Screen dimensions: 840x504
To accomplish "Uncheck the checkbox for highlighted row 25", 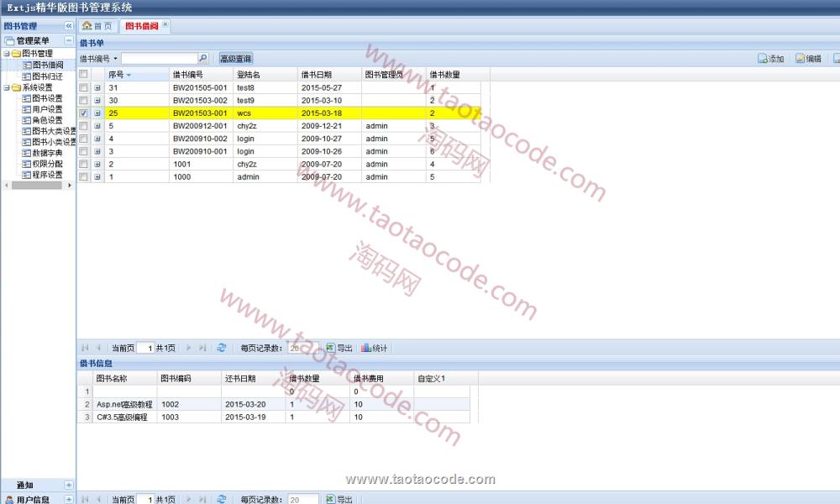I will pyautogui.click(x=83, y=113).
